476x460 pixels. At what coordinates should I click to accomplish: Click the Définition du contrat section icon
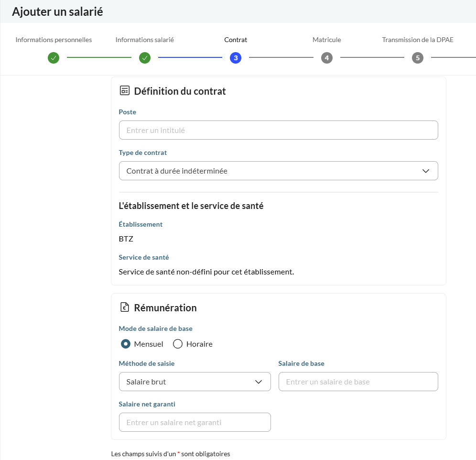tap(124, 90)
